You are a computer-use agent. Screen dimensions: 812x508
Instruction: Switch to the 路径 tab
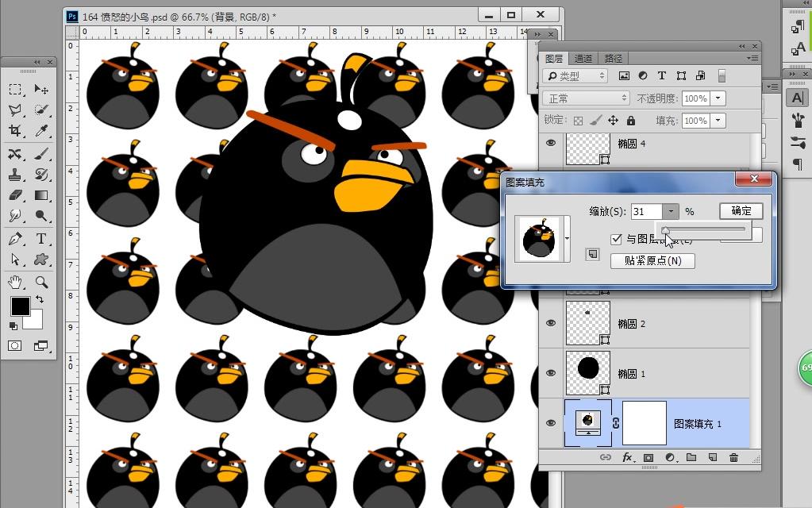click(x=613, y=59)
